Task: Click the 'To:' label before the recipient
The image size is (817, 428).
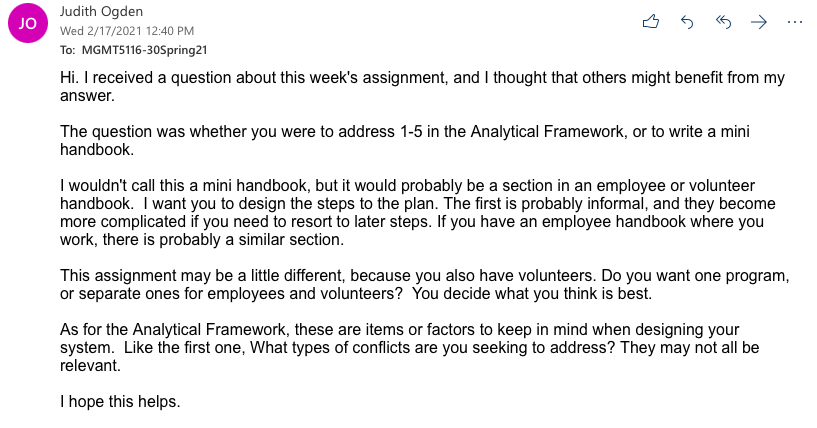Action: pos(67,50)
